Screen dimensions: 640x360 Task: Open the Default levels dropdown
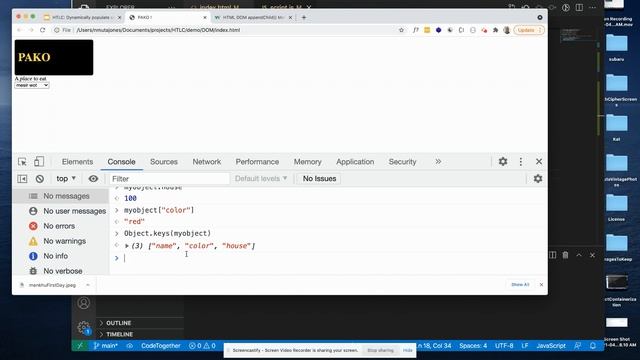click(261, 179)
